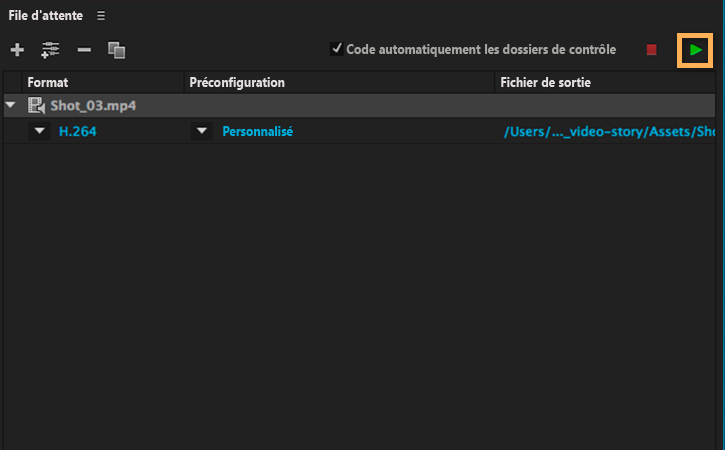Select the File d'attente tab
Image resolution: width=725 pixels, height=450 pixels.
click(46, 16)
